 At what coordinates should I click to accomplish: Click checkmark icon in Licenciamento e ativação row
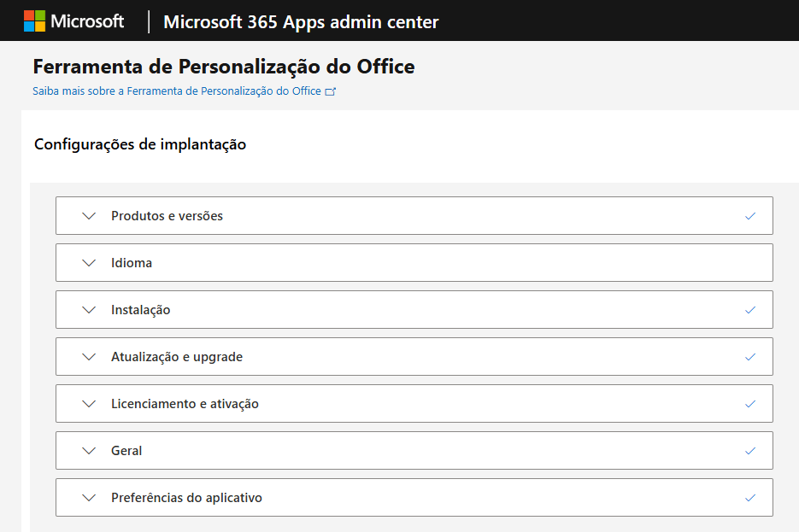coord(750,404)
